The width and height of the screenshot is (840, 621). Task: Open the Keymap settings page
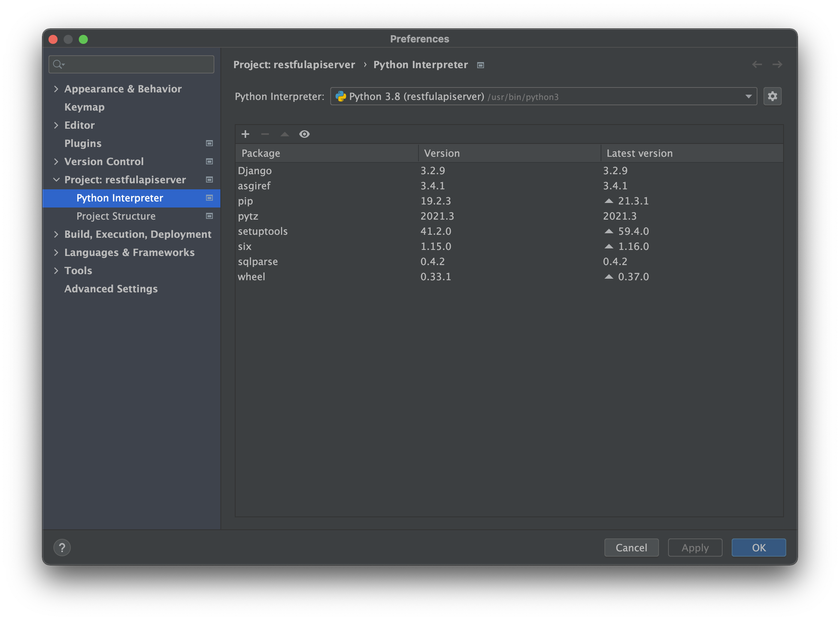(x=84, y=107)
